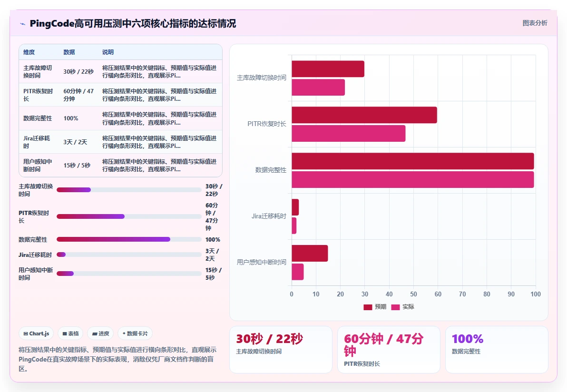Click the Jira迁移耗时 table row name

pyautogui.click(x=37, y=142)
